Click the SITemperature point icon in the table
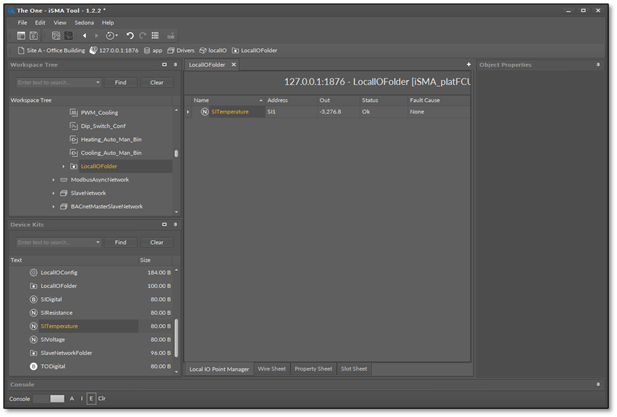Image resolution: width=617 pixels, height=417 pixels. [205, 112]
